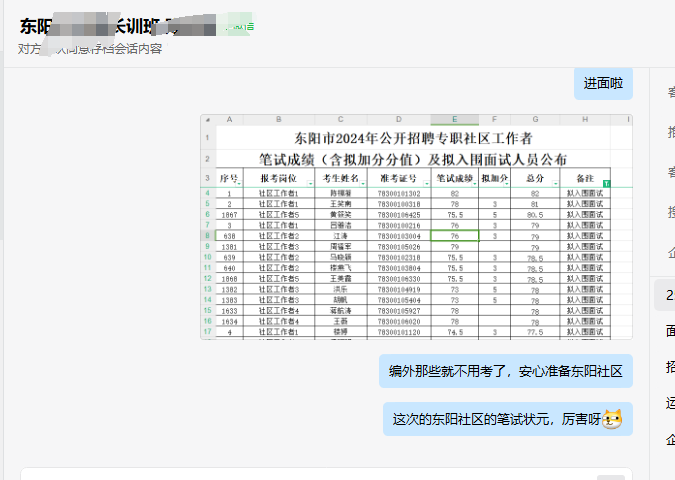The height and width of the screenshot is (480, 675).
Task: Click the spreadsheet title 东阳市2024年公开招聘专职社区工作者
Action: 412,138
